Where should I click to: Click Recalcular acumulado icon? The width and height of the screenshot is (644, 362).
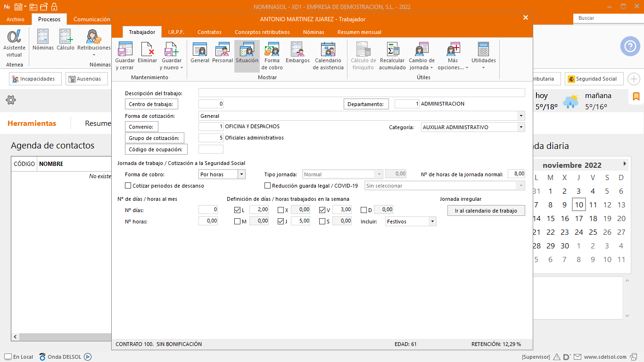click(x=392, y=50)
